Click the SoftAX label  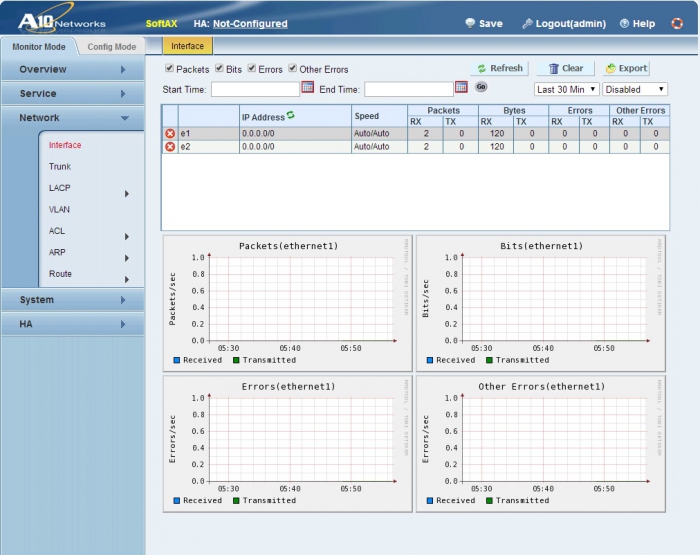161,24
